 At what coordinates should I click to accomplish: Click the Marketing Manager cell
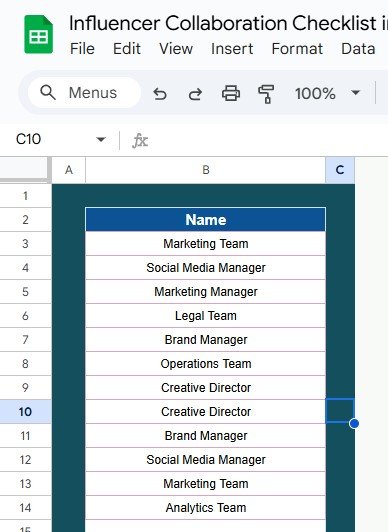click(x=206, y=292)
